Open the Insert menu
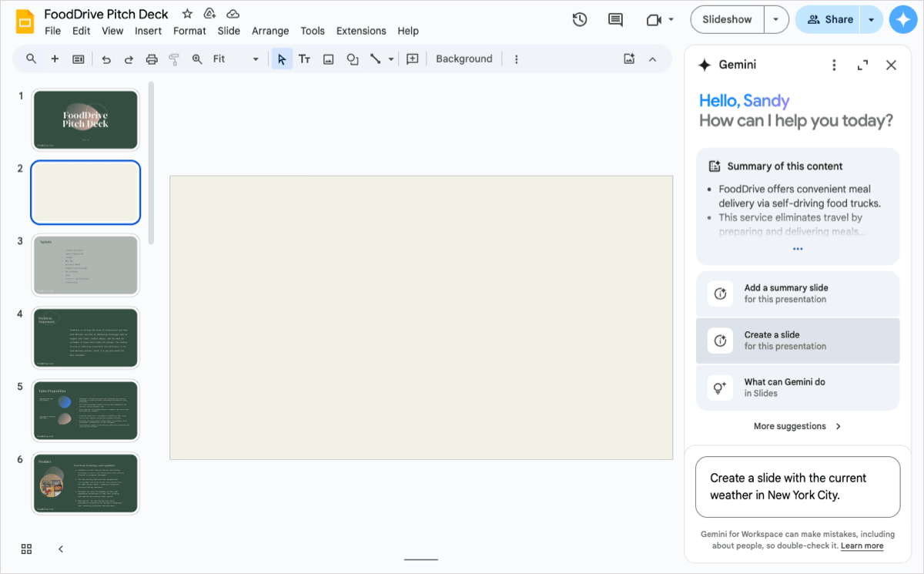 (148, 31)
